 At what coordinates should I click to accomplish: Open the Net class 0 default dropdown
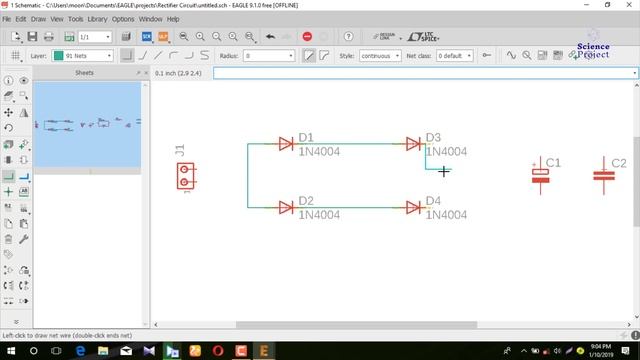coord(455,56)
